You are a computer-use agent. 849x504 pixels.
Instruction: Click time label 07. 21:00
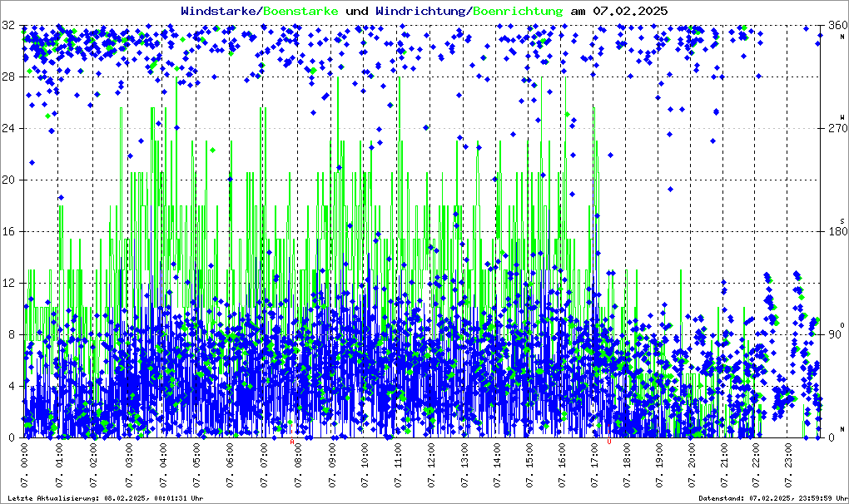click(x=724, y=466)
